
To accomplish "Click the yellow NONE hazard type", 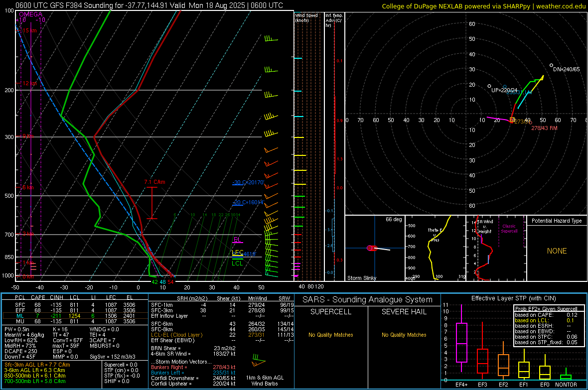I will pos(557,251).
